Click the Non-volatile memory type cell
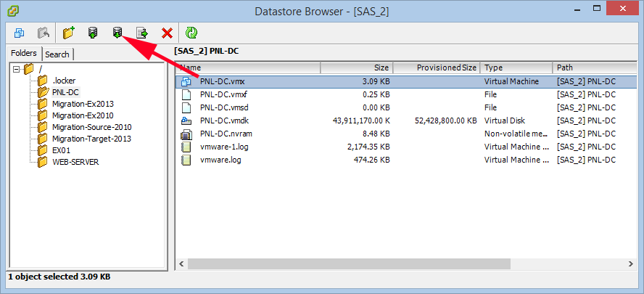 point(516,134)
